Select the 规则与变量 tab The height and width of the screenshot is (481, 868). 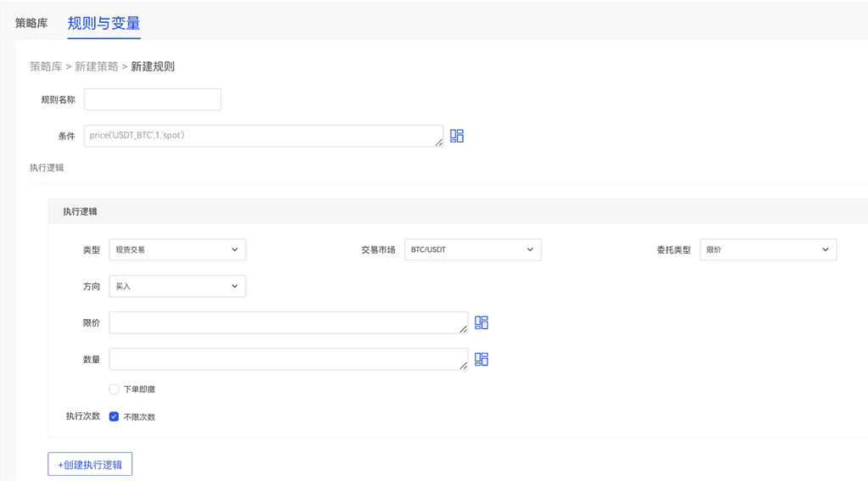tap(103, 23)
